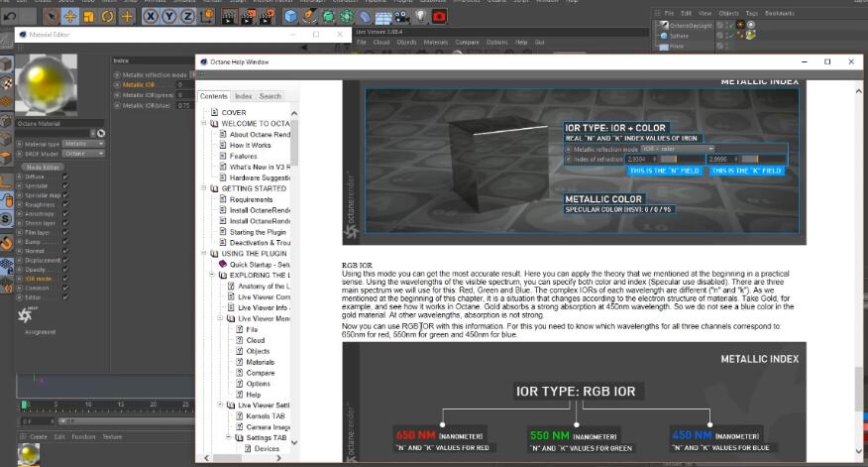The width and height of the screenshot is (868, 467).
Task: Select the live selection arrow tool
Action: [x=51, y=17]
